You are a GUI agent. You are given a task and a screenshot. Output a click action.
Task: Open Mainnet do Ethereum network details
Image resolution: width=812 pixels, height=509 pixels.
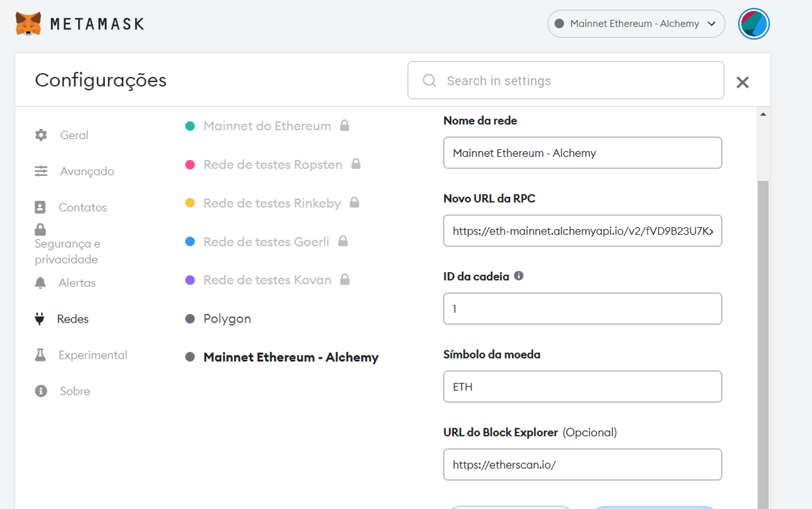pyautogui.click(x=266, y=126)
